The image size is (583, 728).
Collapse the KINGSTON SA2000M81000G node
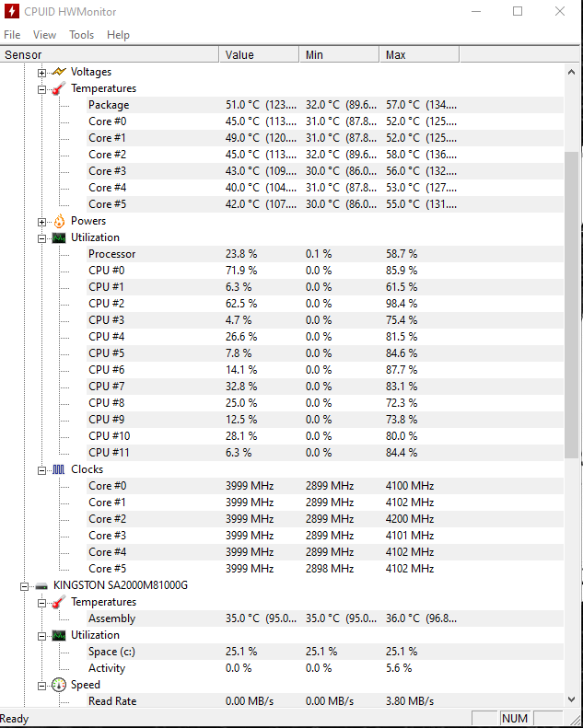[x=24, y=585]
